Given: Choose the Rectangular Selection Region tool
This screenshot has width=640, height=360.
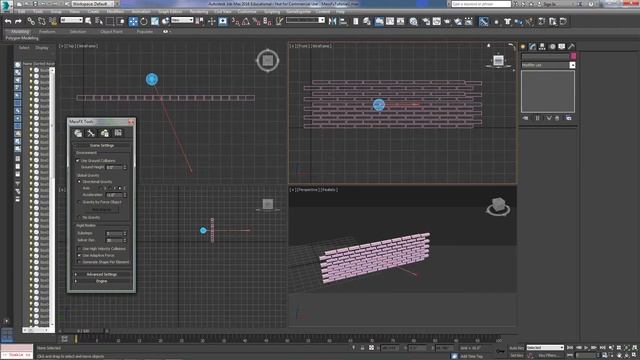Looking at the screenshot, I should pyautogui.click(x=110, y=21).
